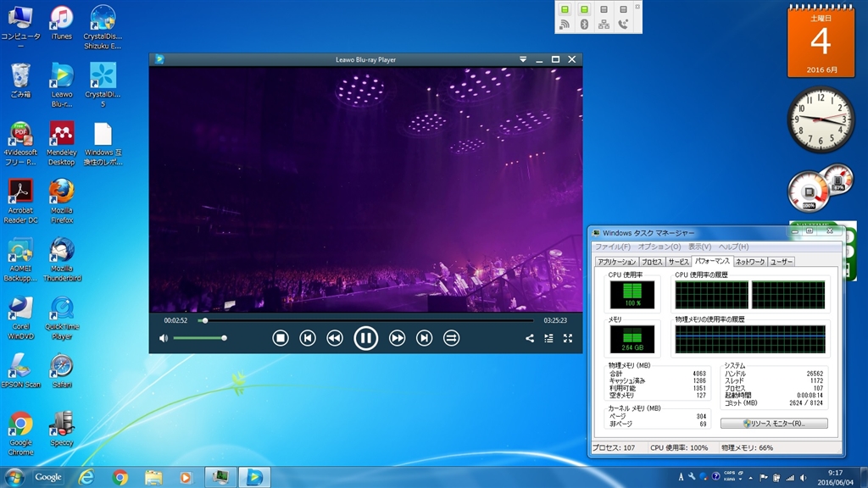Toggle the loop/repeat mode button
Image resolution: width=868 pixels, height=488 pixels.
[x=452, y=338]
